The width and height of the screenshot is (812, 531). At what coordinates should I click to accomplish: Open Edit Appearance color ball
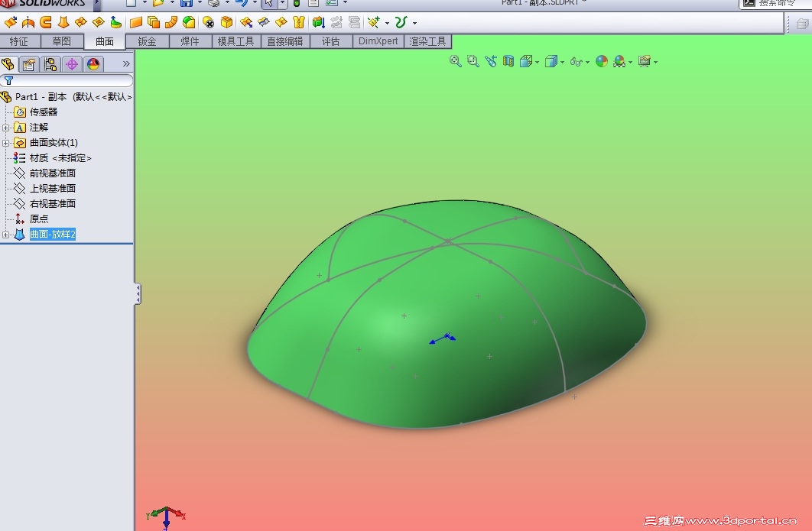[601, 61]
